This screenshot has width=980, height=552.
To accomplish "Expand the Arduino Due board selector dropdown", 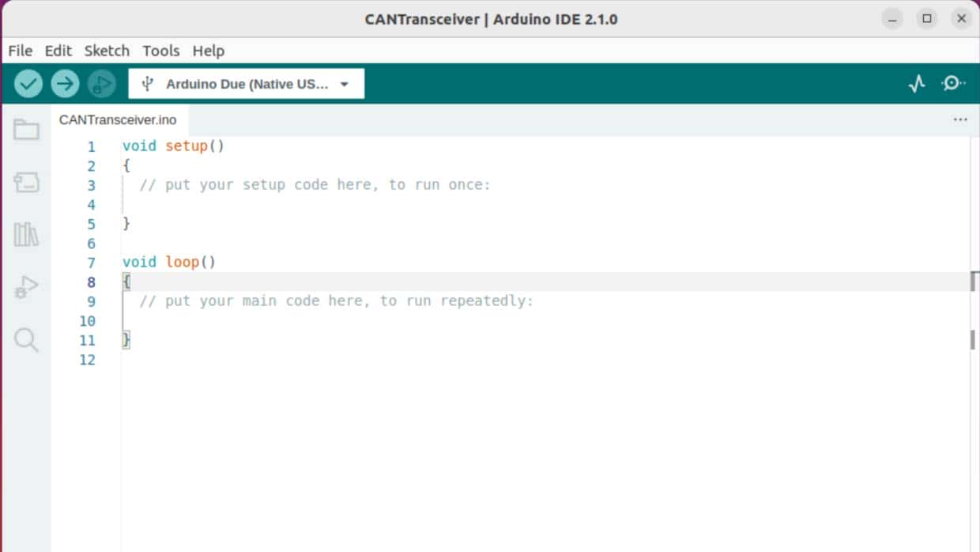I will pyautogui.click(x=344, y=83).
